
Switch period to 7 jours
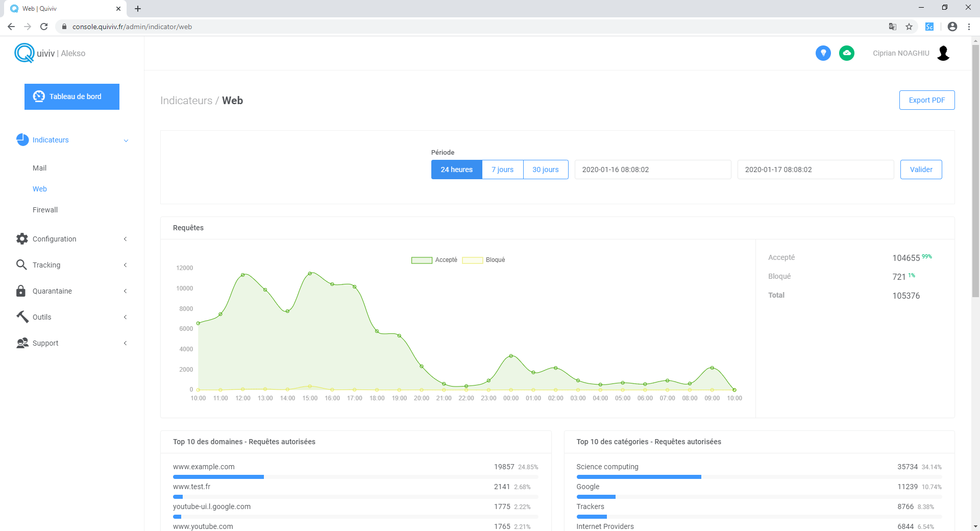tap(502, 169)
